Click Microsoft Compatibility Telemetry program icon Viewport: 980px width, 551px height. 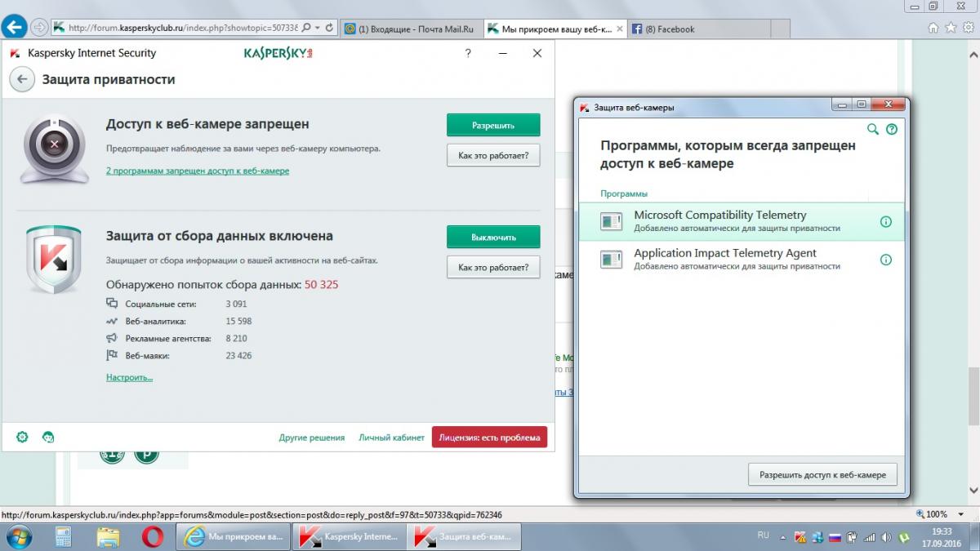[x=611, y=221]
